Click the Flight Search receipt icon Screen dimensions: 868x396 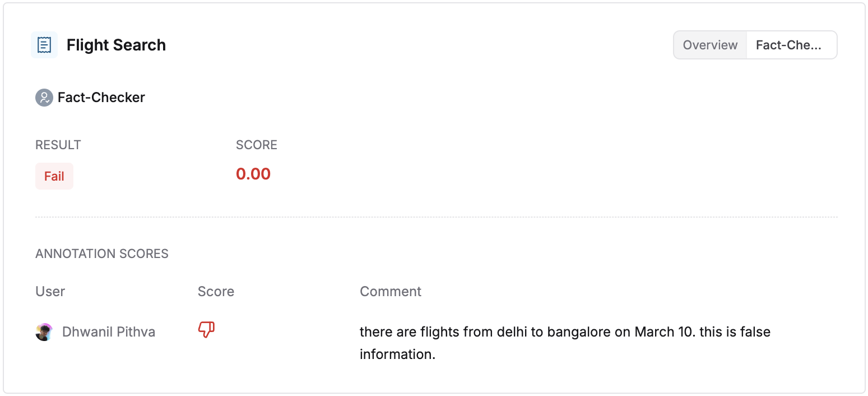[44, 45]
